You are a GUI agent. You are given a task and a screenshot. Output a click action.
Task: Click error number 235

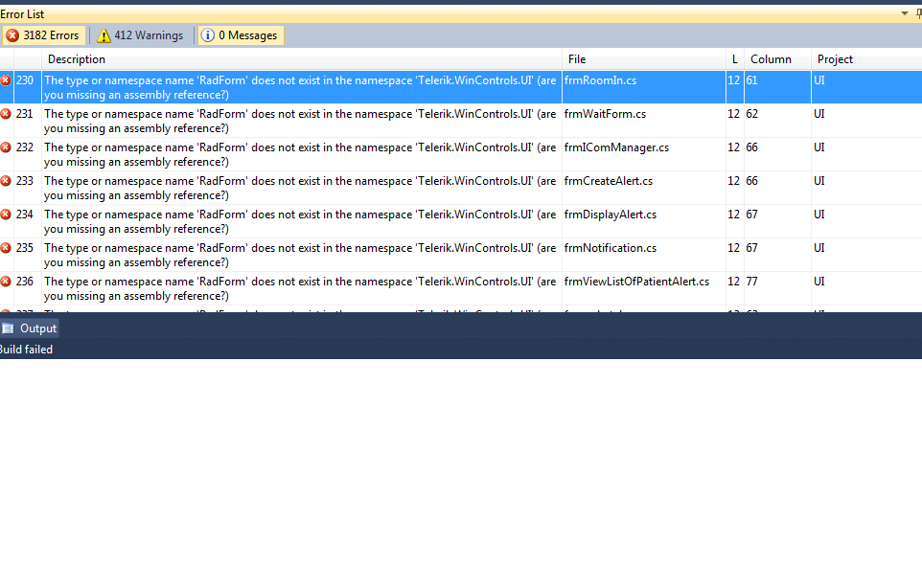[25, 248]
